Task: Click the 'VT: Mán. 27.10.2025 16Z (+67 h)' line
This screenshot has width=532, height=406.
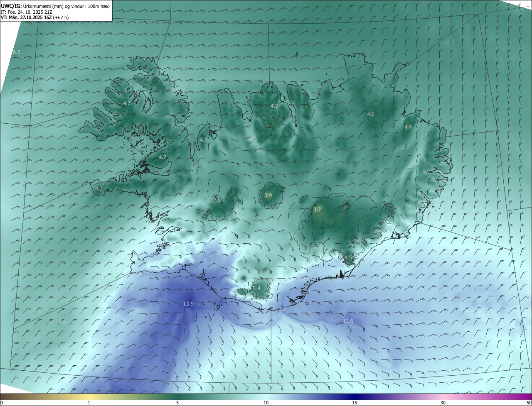Action: 34,17
